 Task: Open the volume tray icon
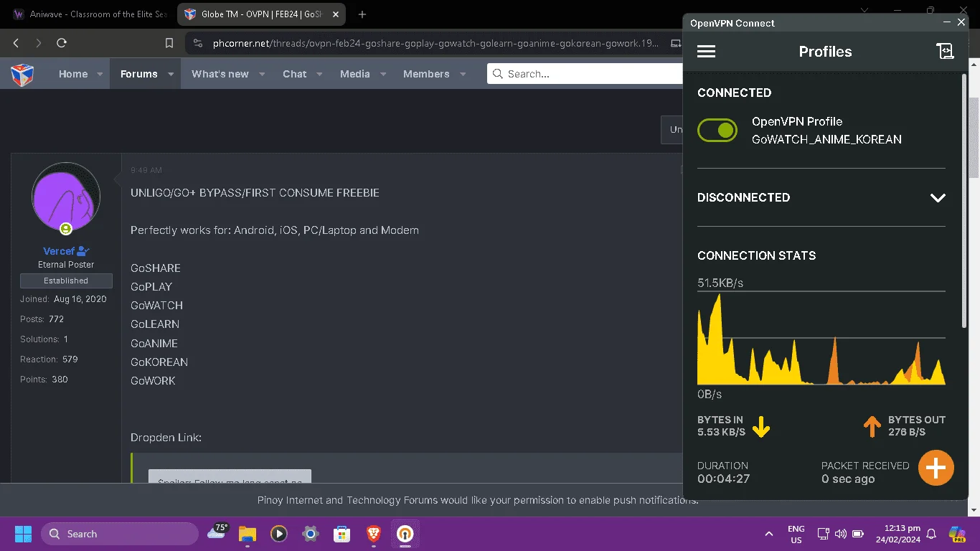tap(840, 534)
